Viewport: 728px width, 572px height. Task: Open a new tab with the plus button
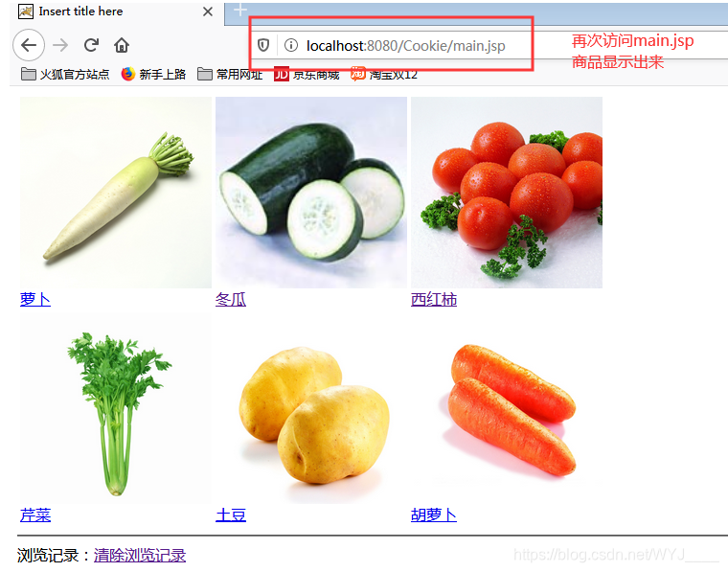click(x=240, y=10)
